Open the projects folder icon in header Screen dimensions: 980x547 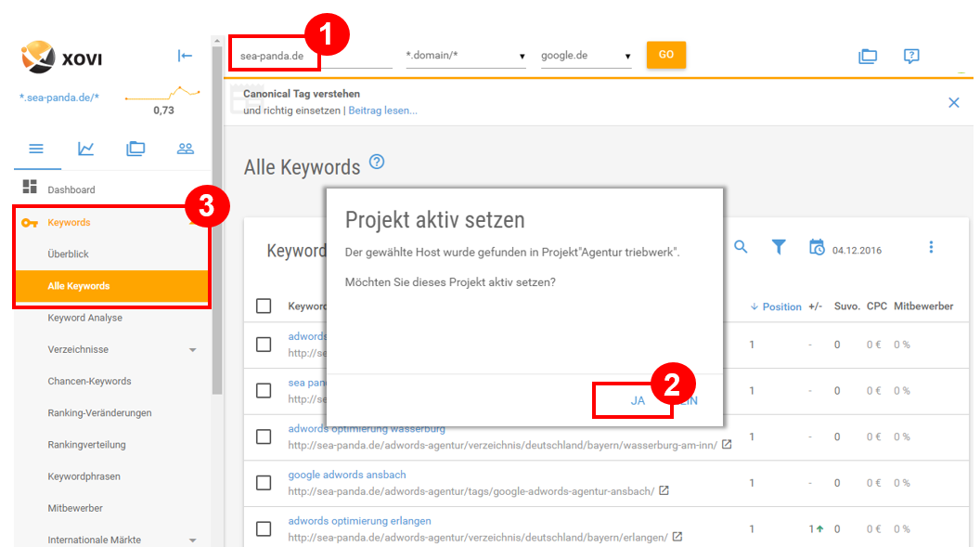pyautogui.click(x=868, y=57)
